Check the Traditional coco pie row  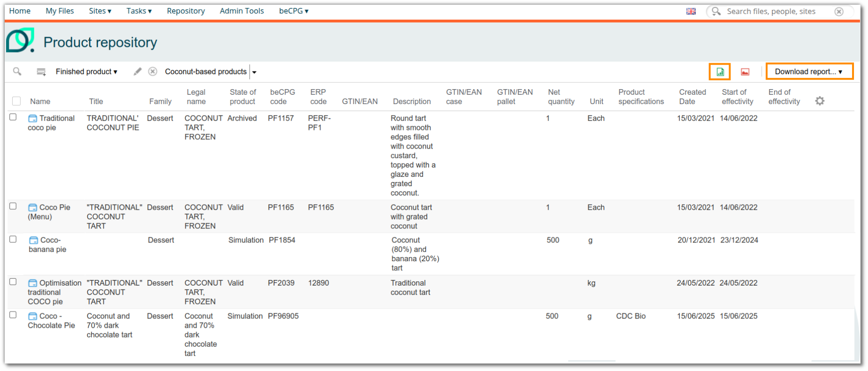point(13,117)
